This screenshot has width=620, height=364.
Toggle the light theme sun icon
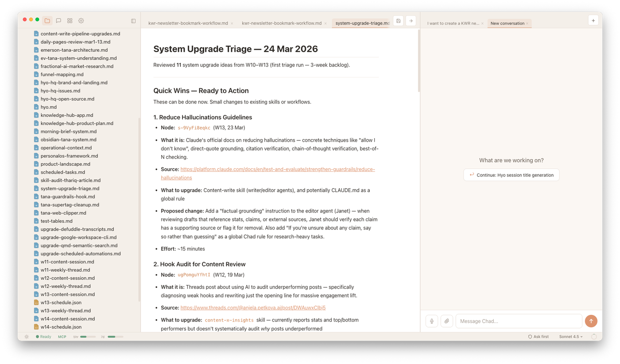[27, 337]
